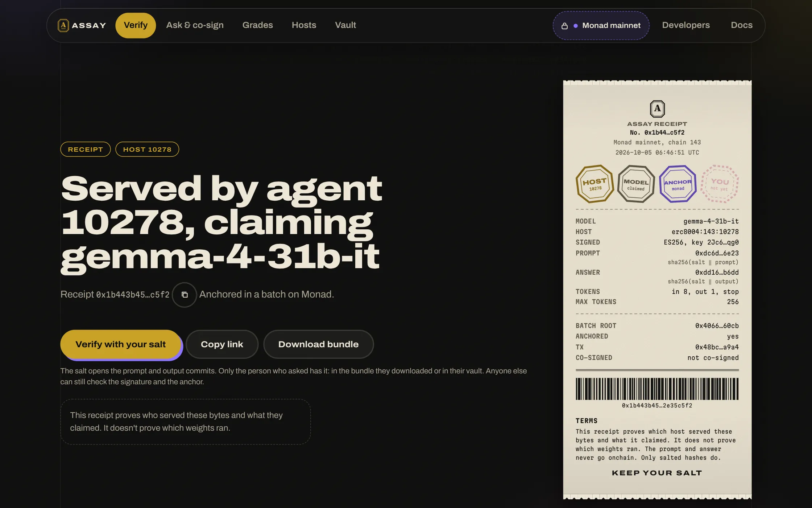Copy the receipt hash with the copy icon
812x508 pixels.
[185, 295]
